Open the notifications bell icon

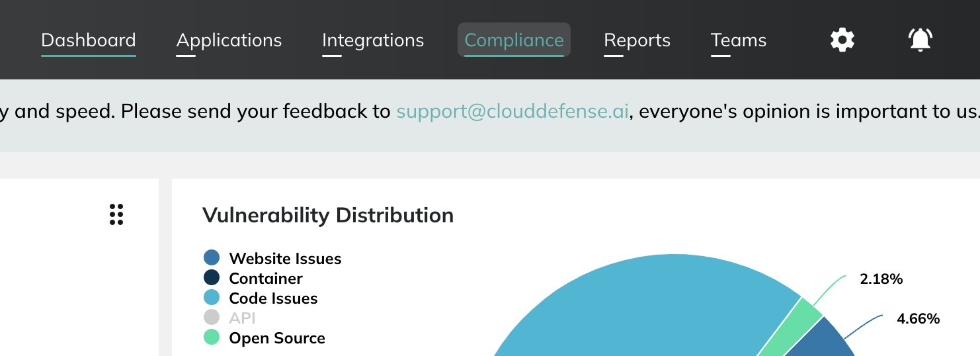pos(920,40)
